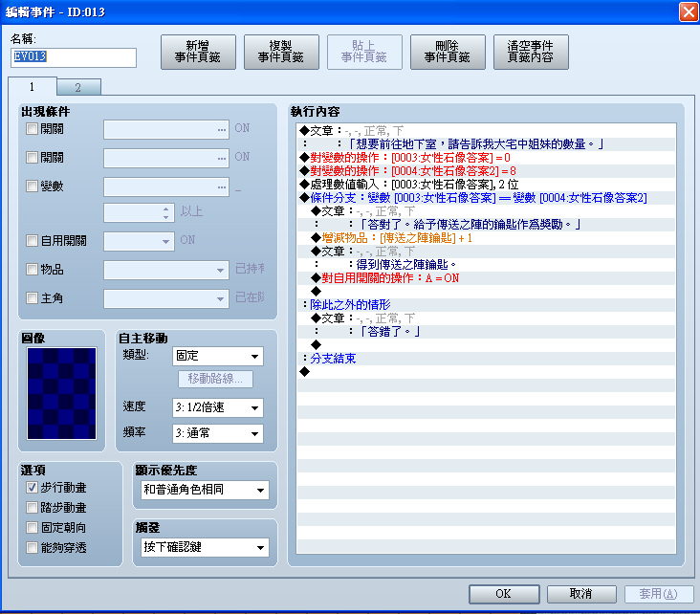Switch to event page tab 2
The height and width of the screenshot is (614, 700).
[78, 87]
